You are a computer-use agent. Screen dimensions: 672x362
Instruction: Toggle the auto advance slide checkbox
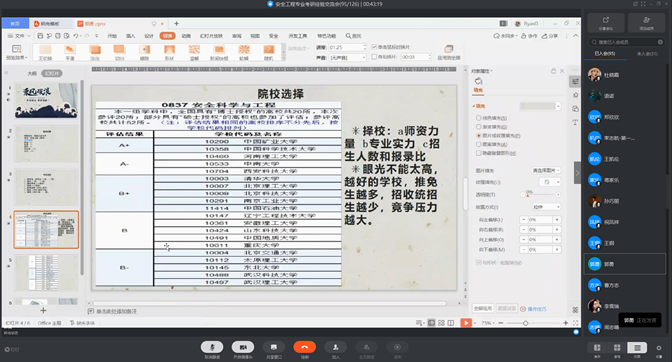click(x=374, y=57)
